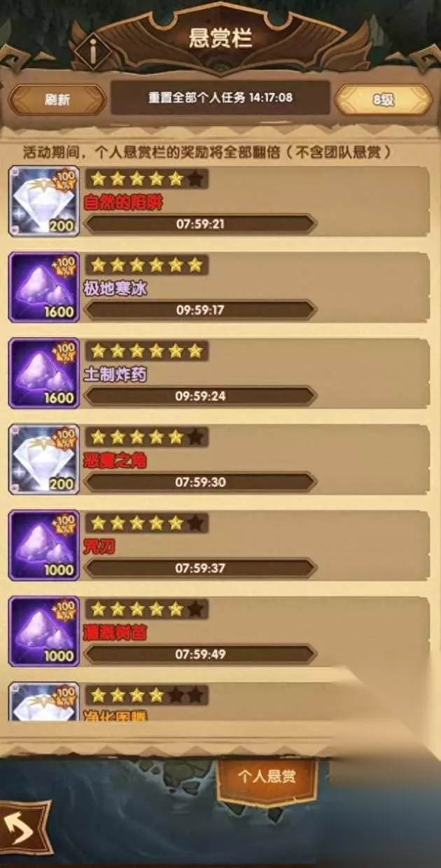Select the 秃刃 quest title
The height and width of the screenshot is (868, 441).
pos(99,547)
